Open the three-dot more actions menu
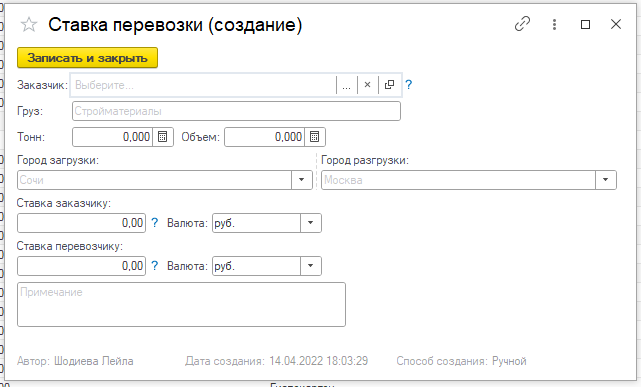Image resolution: width=641 pixels, height=387 pixels. pos(554,25)
